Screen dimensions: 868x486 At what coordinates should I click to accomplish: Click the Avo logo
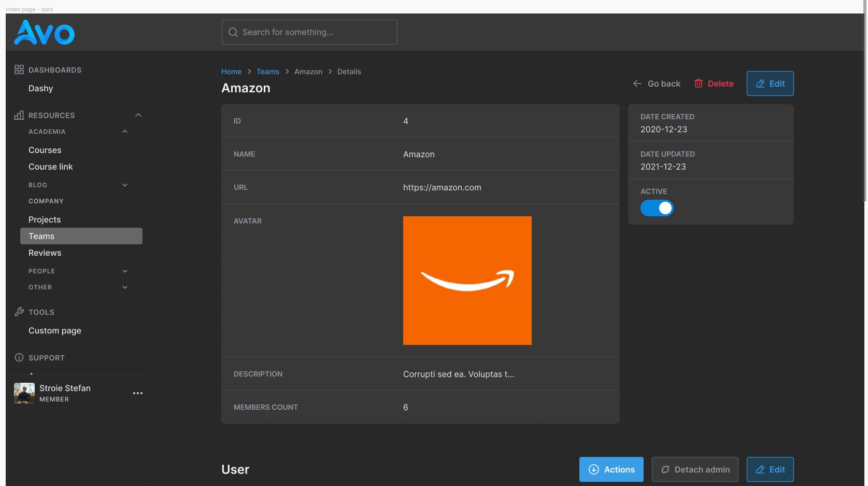pyautogui.click(x=44, y=32)
